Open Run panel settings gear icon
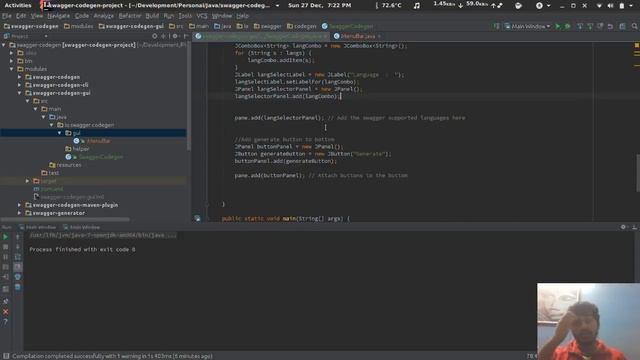This screenshot has width=640, height=360. tap(623, 227)
